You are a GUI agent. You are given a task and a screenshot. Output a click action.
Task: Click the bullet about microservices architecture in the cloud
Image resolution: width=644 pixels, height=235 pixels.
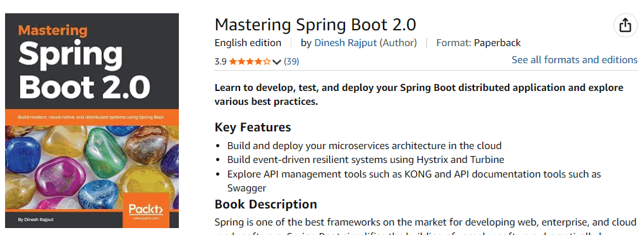pos(364,145)
